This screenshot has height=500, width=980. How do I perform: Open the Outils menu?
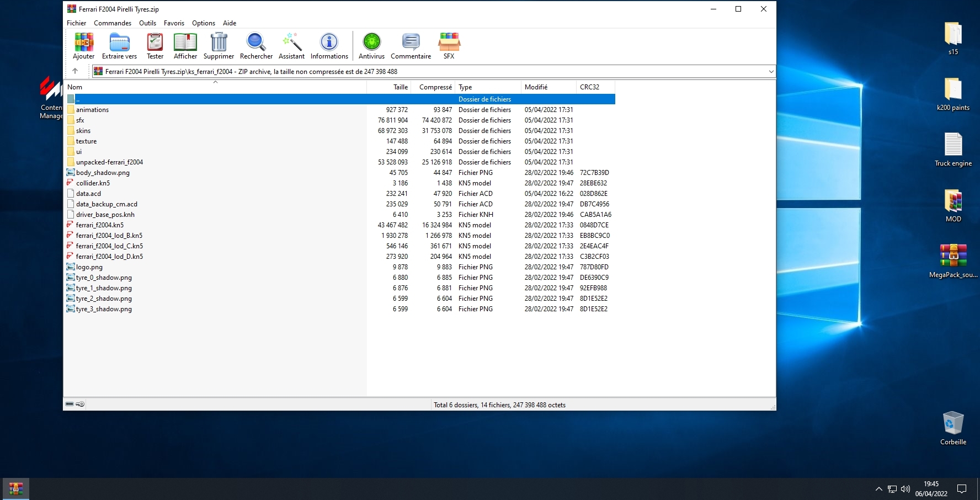click(147, 23)
